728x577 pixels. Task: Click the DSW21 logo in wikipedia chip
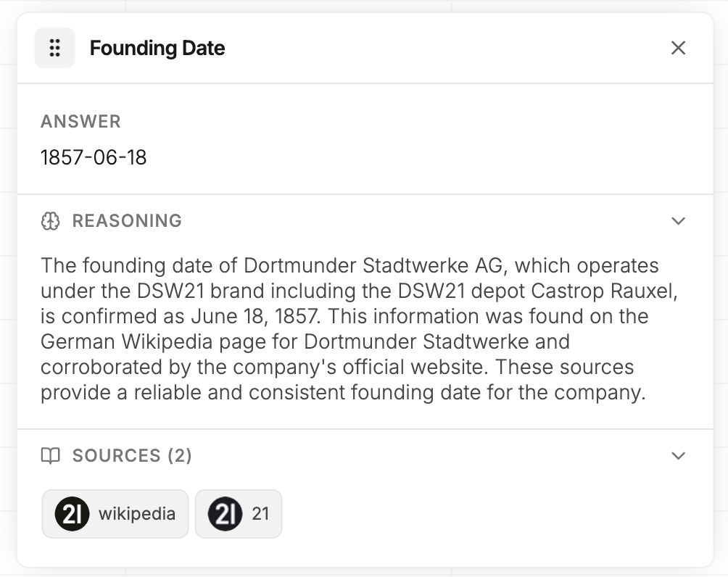coord(72,514)
